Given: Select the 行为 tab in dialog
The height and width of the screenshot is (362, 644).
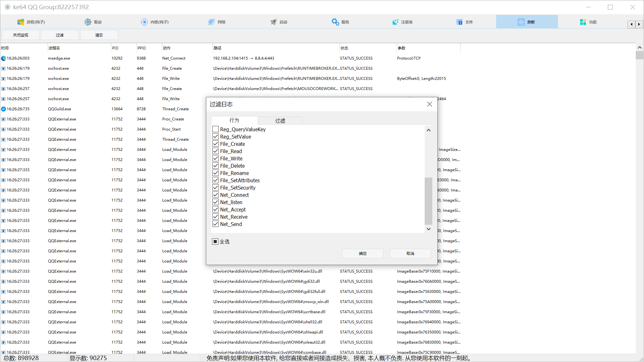Looking at the screenshot, I should (234, 120).
